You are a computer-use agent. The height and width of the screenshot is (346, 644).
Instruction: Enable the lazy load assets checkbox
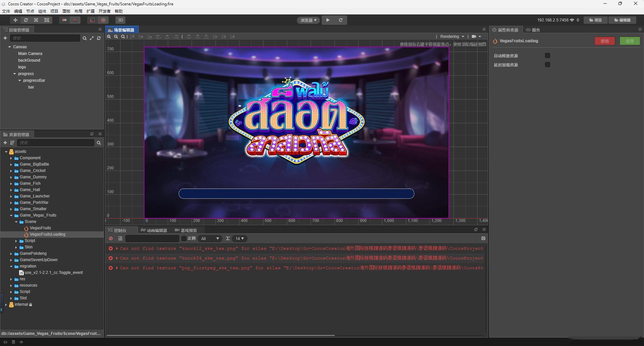tap(547, 65)
